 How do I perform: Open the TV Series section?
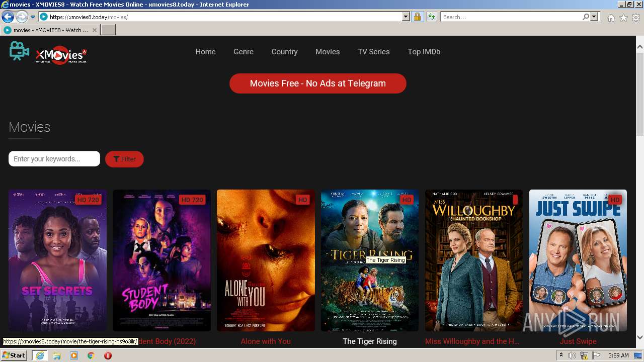click(x=373, y=52)
